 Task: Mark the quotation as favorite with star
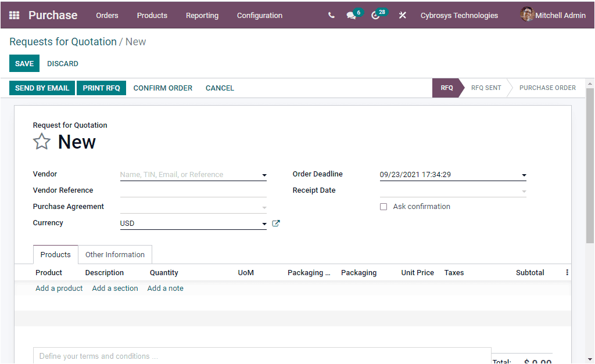(41, 141)
